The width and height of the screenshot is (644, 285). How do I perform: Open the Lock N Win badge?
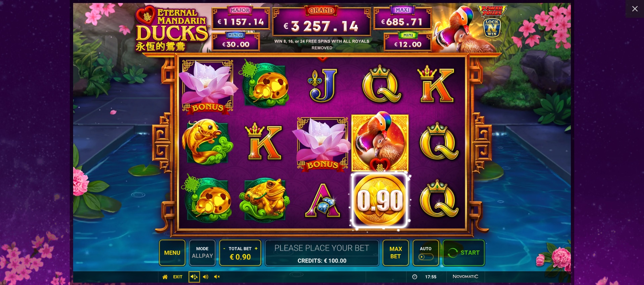click(x=492, y=27)
